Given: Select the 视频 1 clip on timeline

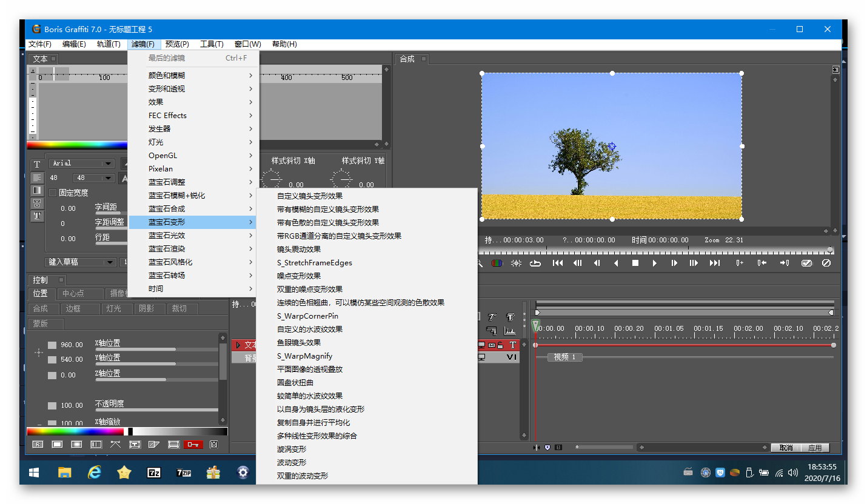Looking at the screenshot, I should point(564,357).
